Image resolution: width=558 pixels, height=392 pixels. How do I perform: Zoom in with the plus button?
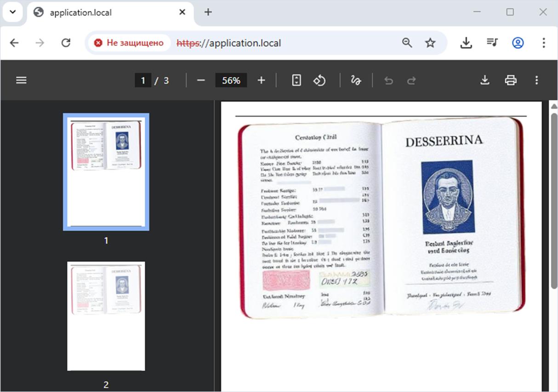coord(261,80)
